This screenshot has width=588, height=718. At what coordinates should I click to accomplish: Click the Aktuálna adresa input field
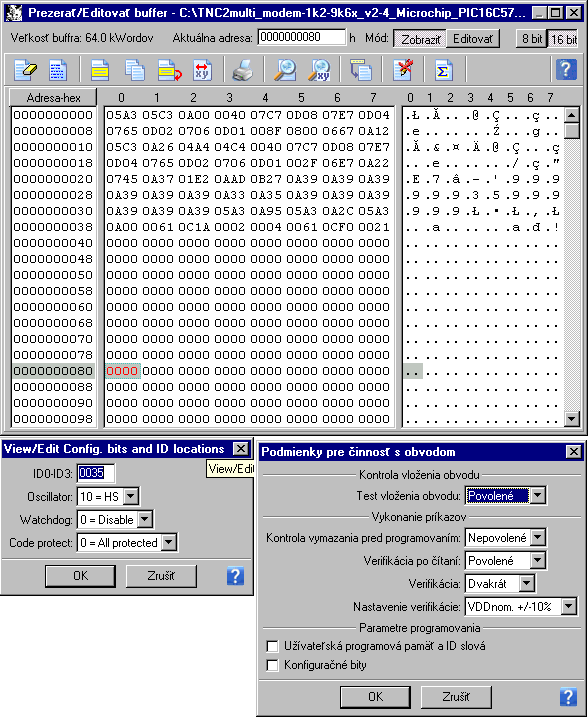point(302,37)
